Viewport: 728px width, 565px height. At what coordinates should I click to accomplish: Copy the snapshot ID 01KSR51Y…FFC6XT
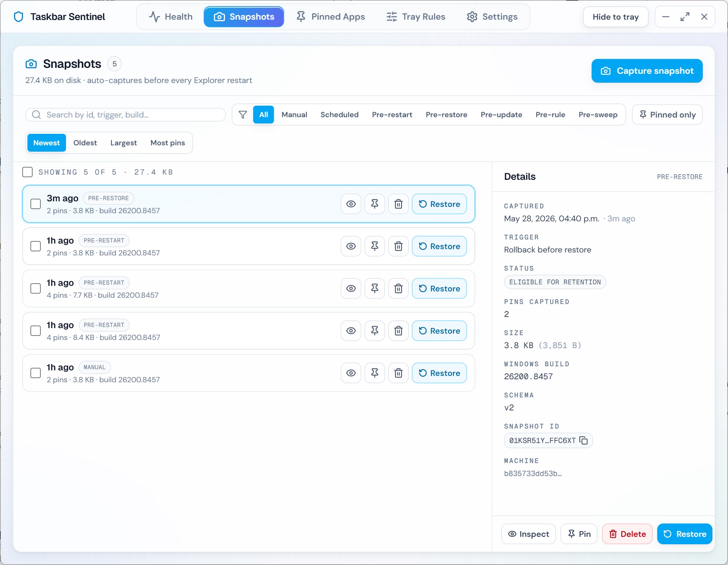[583, 440]
